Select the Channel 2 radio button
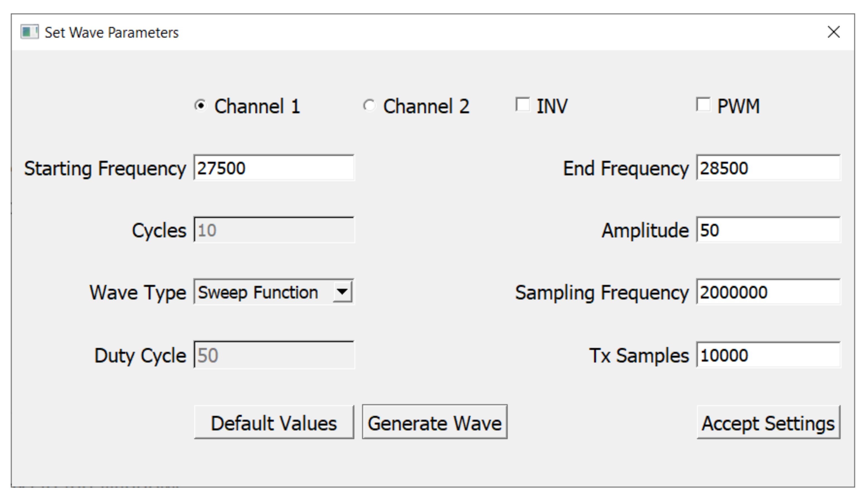 point(369,105)
